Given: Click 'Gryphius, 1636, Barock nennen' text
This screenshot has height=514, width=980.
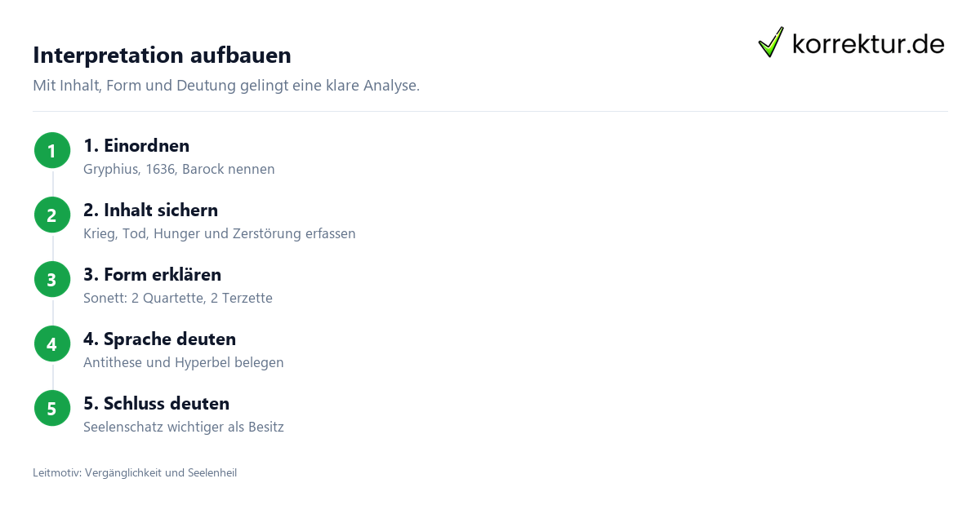Looking at the screenshot, I should click(x=179, y=170).
